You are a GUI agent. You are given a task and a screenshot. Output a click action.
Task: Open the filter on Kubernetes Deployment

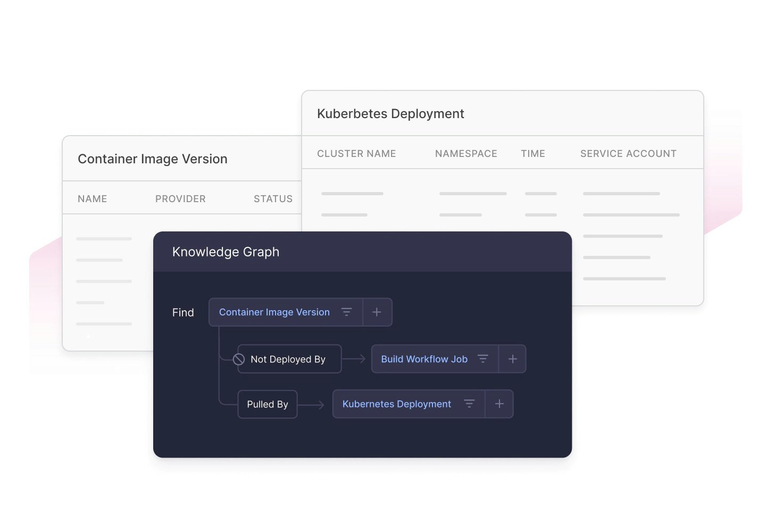click(470, 404)
